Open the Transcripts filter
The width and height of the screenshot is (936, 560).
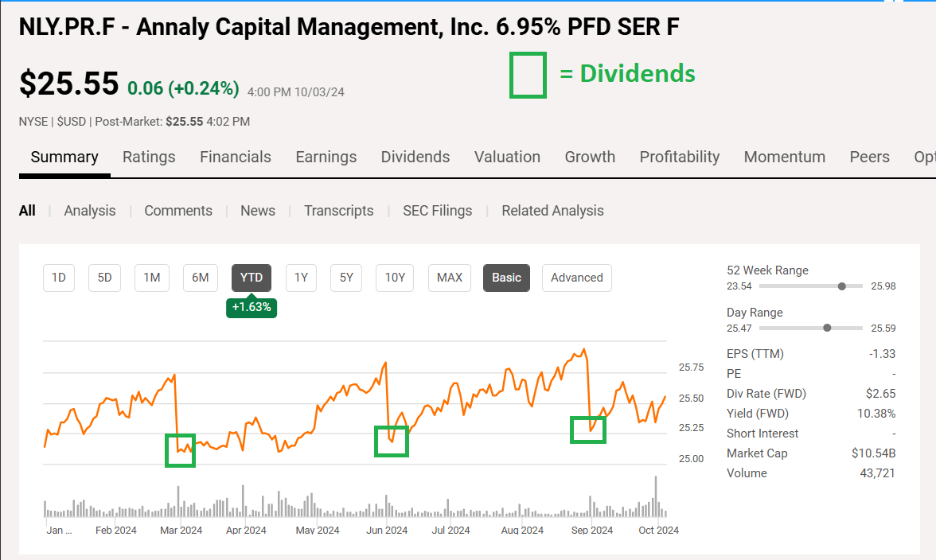[338, 211]
